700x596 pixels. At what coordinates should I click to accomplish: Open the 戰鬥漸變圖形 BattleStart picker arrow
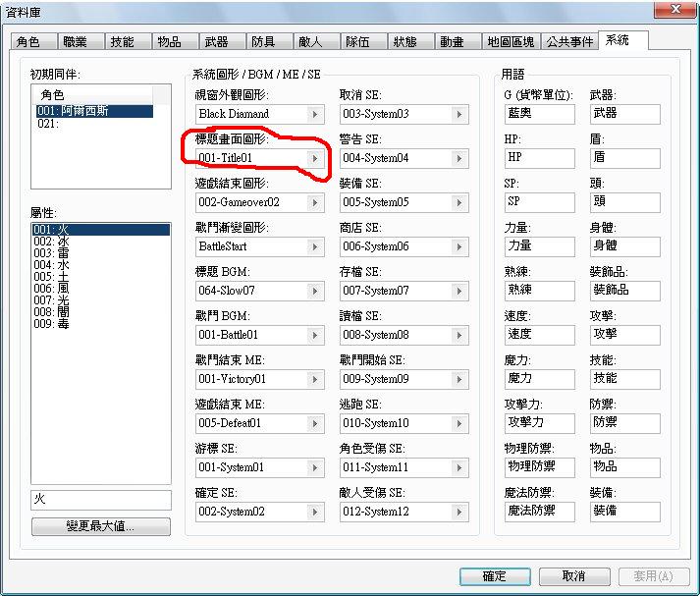(315, 246)
